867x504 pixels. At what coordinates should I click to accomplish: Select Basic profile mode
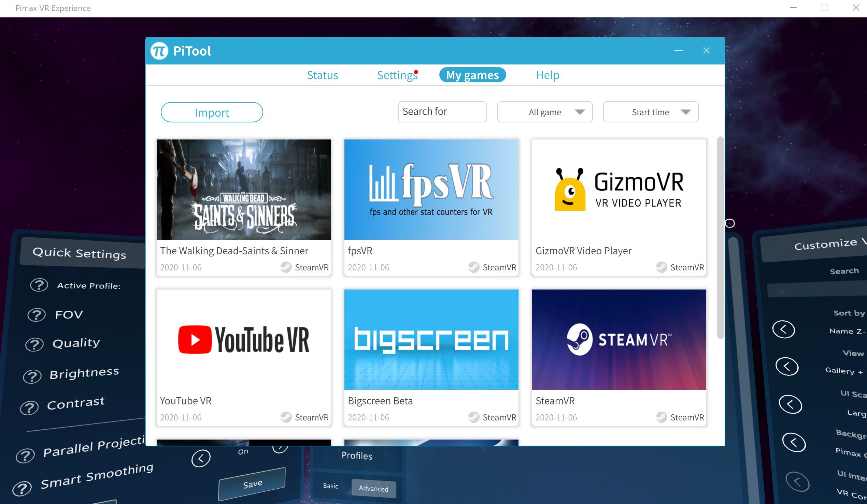click(331, 486)
